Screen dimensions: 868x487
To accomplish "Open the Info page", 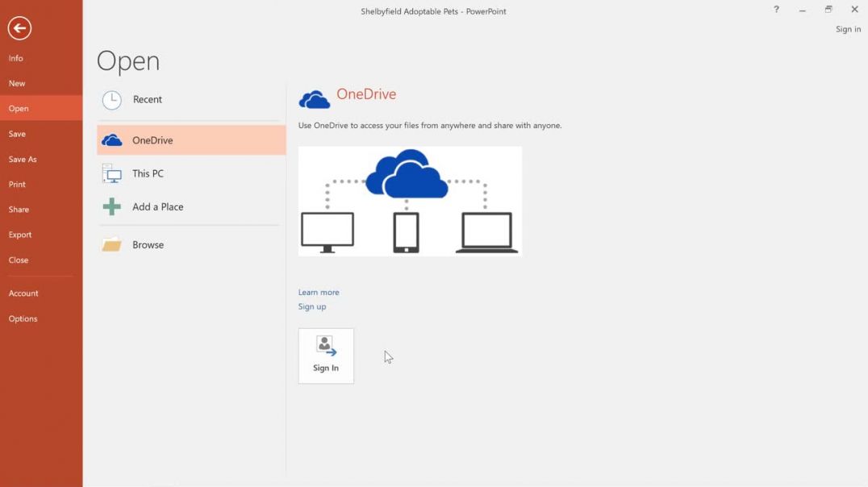I will coord(41,58).
